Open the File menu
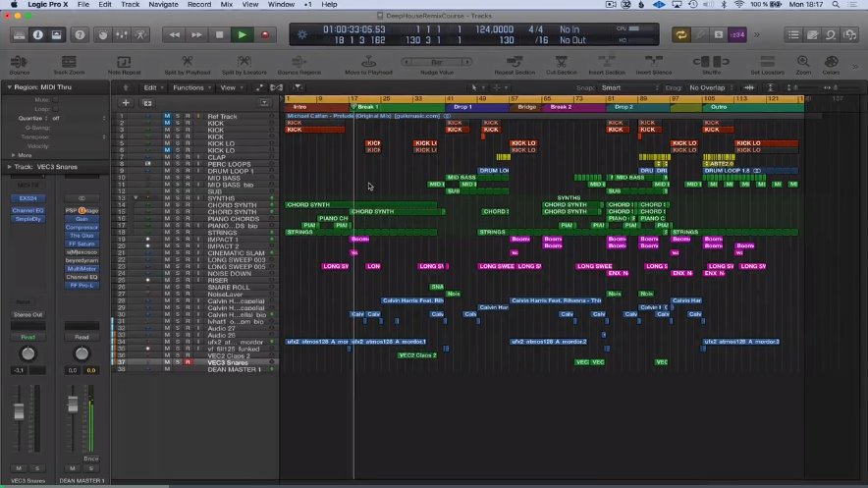Image resolution: width=868 pixels, height=488 pixels. click(83, 5)
